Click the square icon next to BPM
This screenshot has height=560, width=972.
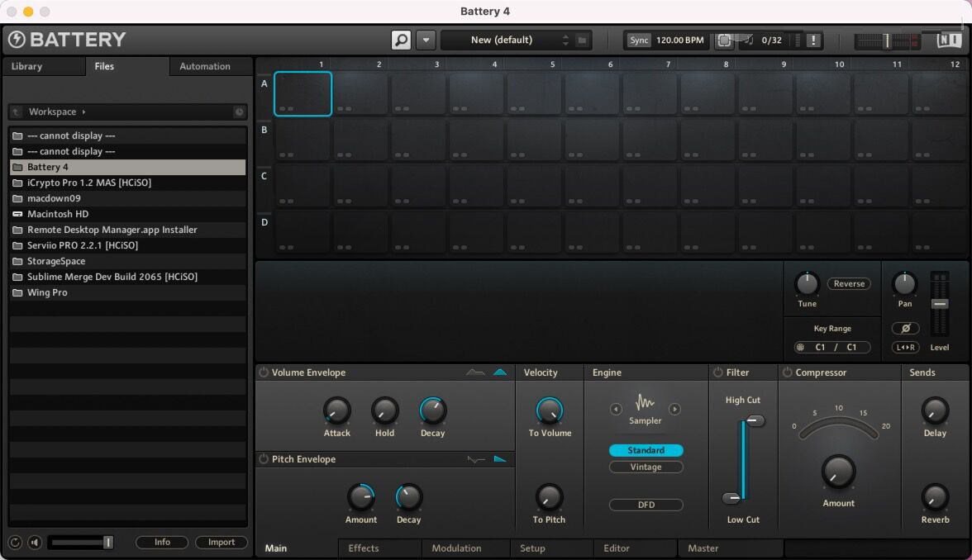723,40
